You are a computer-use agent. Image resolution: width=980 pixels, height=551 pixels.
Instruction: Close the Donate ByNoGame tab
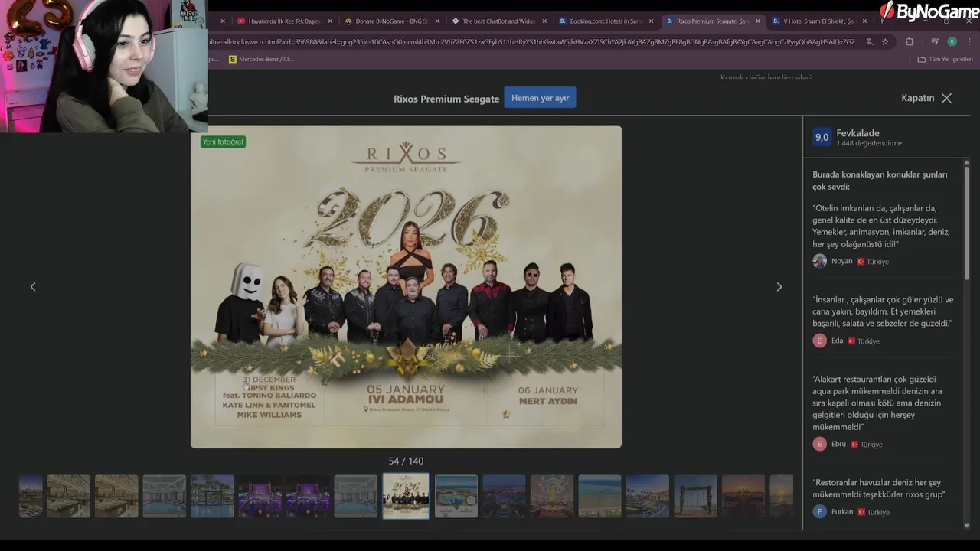coord(437,21)
